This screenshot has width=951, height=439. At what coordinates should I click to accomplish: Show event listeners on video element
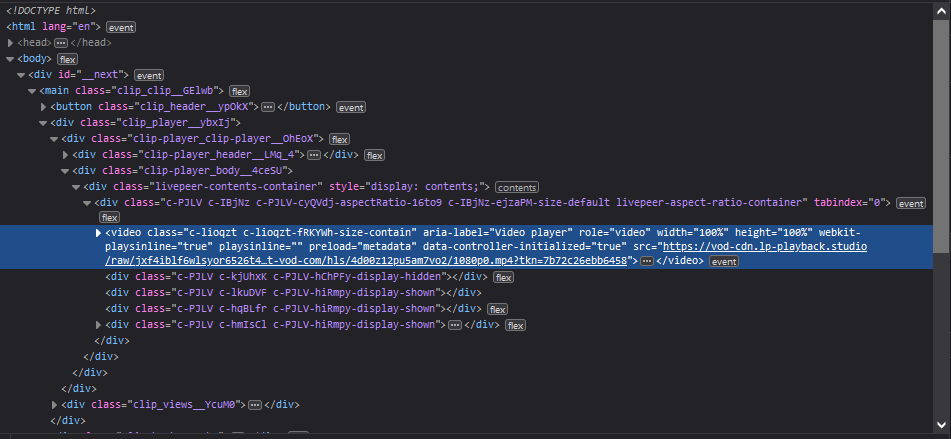tap(724, 261)
